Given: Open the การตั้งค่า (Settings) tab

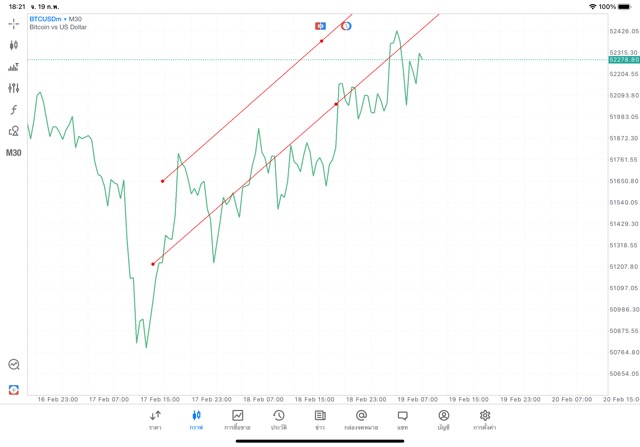Looking at the screenshot, I should point(485,419).
